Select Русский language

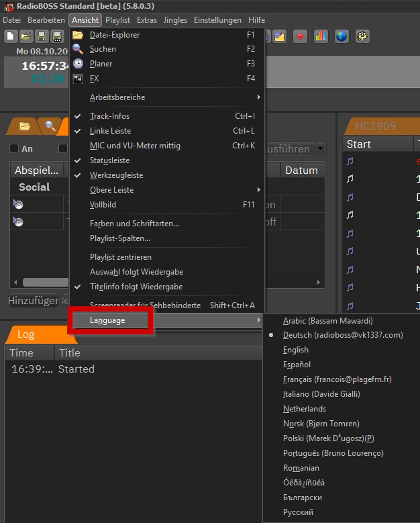[342, 512]
